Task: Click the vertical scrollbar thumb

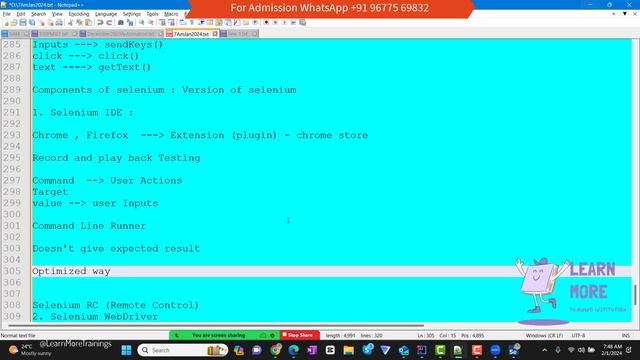Action: (x=635, y=295)
